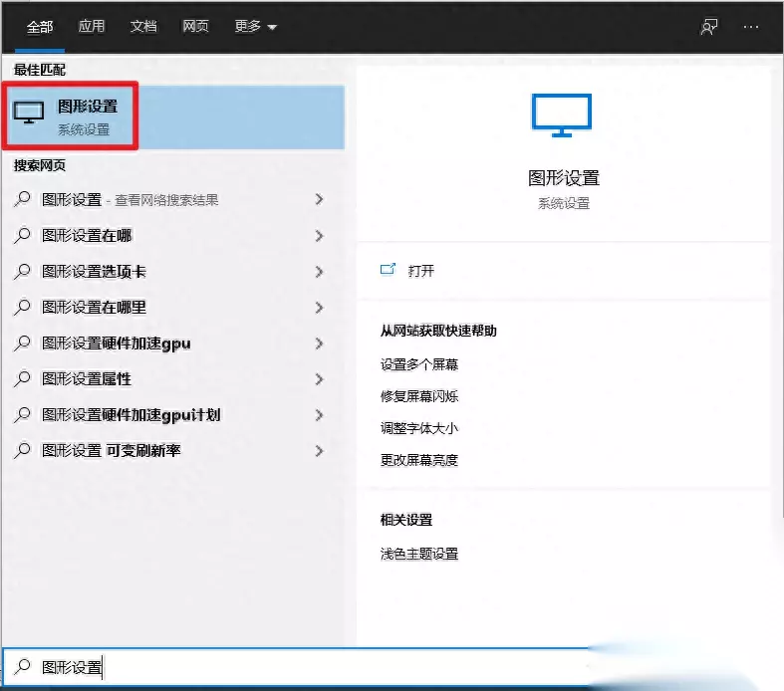784x691 pixels.
Task: Click 打开 to open graphics settings
Action: (x=421, y=271)
